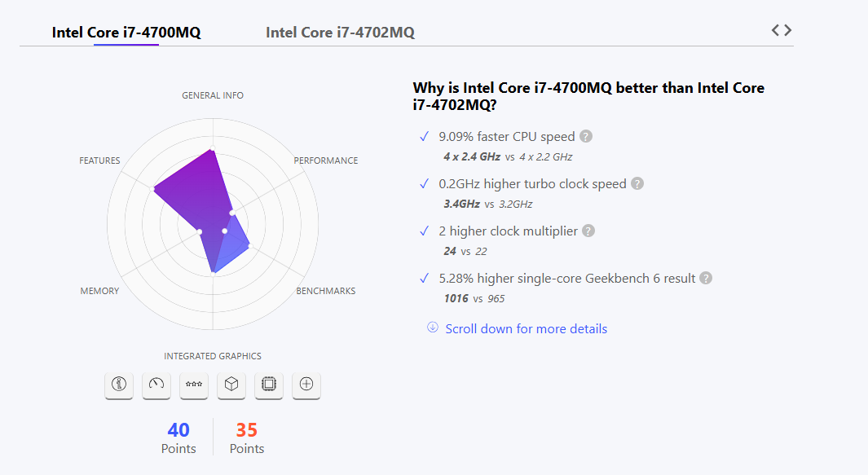This screenshot has width=868, height=475.
Task: Click the left chevron arrow at top right
Action: click(776, 30)
